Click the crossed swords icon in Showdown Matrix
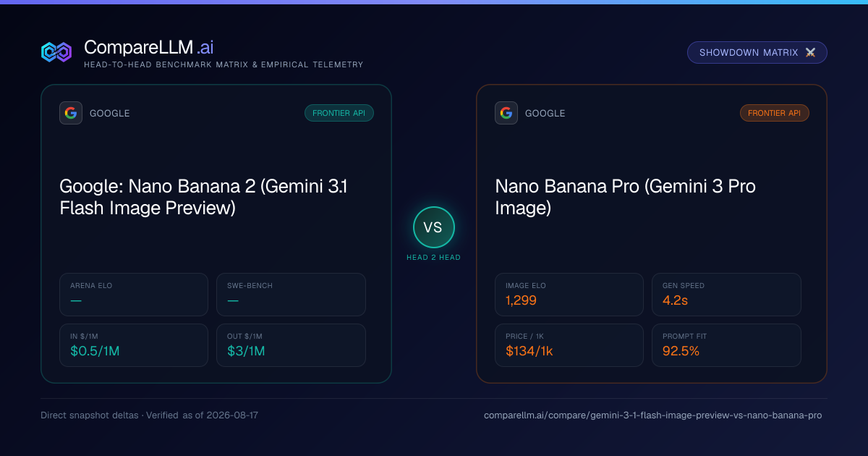 tap(810, 53)
